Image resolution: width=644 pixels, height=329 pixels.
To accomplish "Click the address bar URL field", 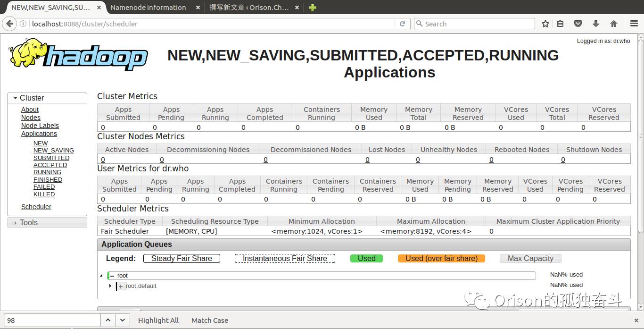I will click(212, 24).
